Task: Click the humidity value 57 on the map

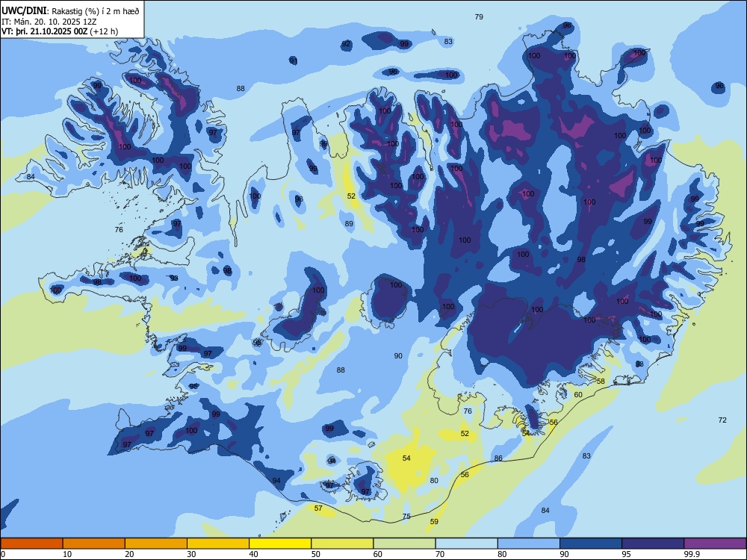Action: (318, 508)
